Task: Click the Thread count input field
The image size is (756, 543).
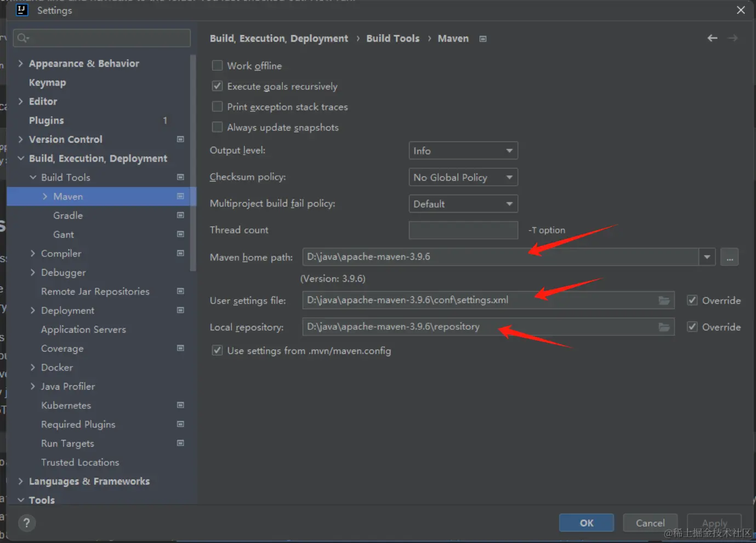Action: (x=463, y=230)
